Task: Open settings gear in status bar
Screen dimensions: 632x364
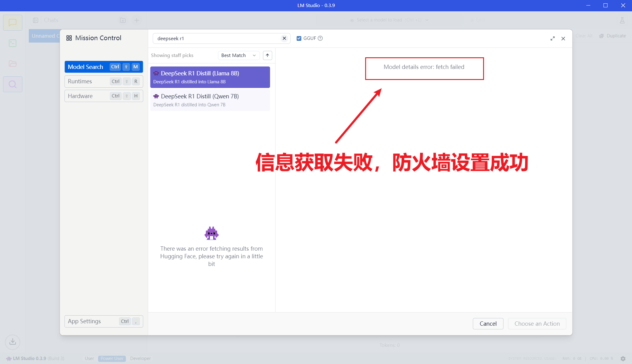Action: (623, 358)
